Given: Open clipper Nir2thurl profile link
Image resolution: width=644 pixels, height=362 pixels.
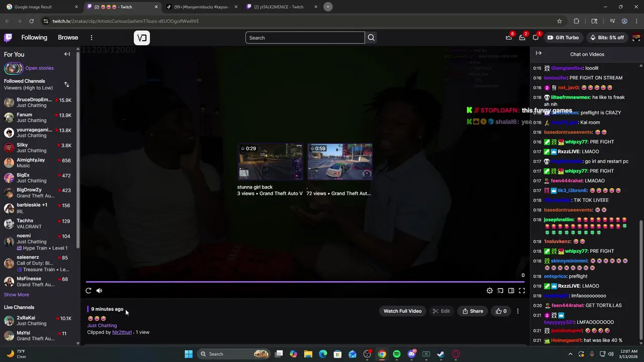Looking at the screenshot, I should pyautogui.click(x=122, y=332).
